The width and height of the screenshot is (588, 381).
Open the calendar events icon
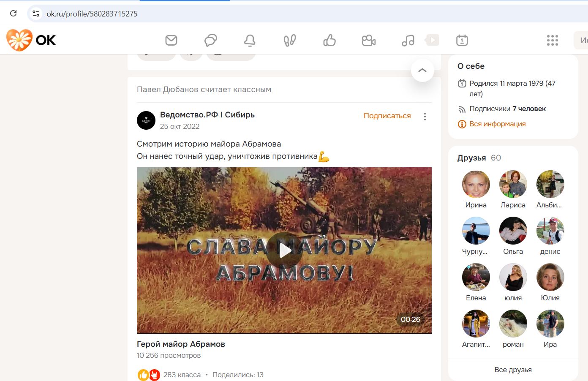pyautogui.click(x=462, y=40)
